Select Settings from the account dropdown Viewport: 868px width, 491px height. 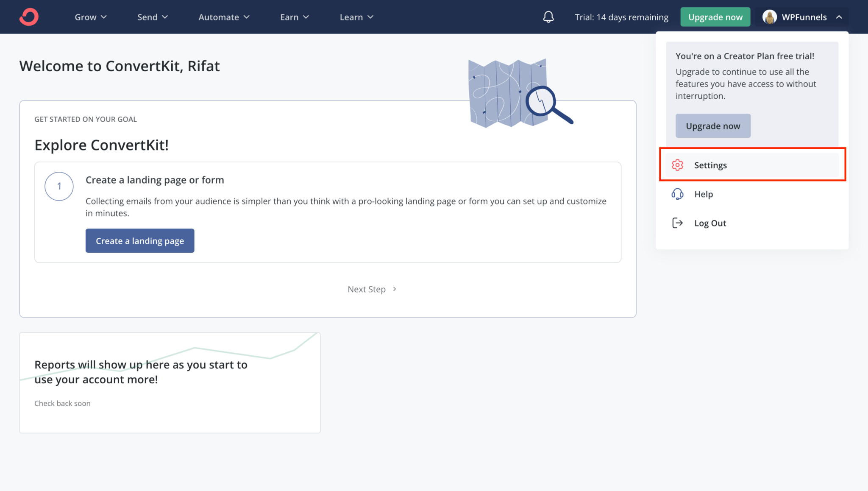click(710, 165)
